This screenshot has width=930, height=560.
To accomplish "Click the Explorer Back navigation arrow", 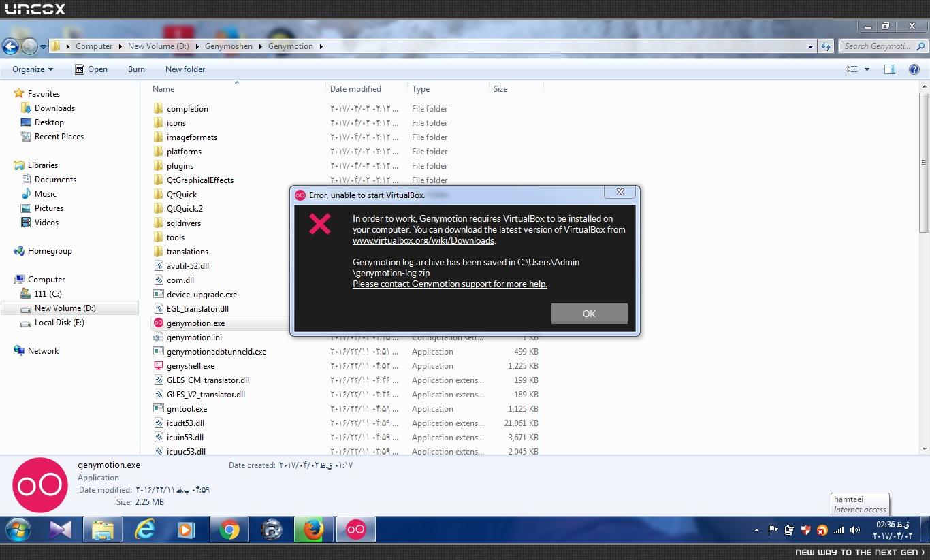I will [x=10, y=46].
